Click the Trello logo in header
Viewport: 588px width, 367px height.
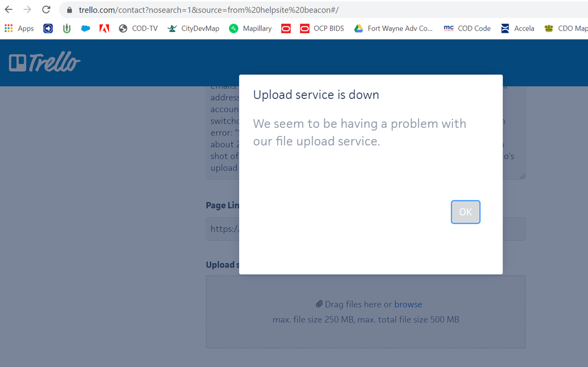pos(45,62)
